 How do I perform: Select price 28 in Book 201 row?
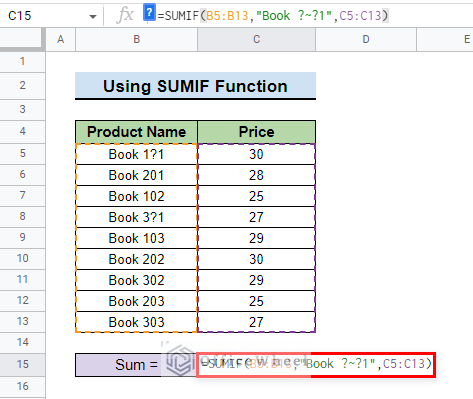coord(256,175)
